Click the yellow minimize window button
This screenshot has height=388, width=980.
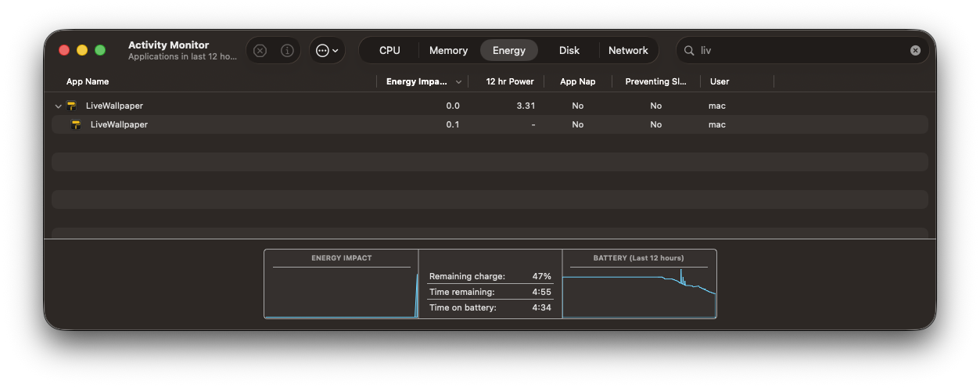pos(82,50)
